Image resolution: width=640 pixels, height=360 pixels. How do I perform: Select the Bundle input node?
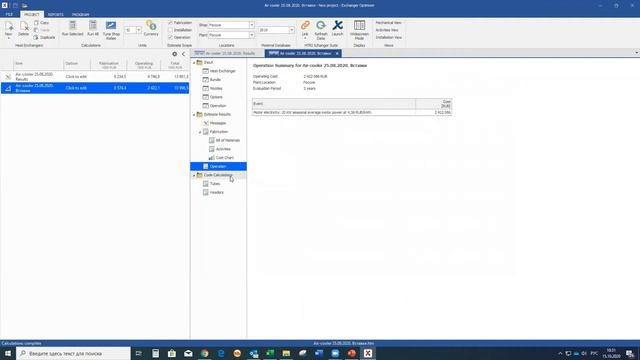[215, 80]
